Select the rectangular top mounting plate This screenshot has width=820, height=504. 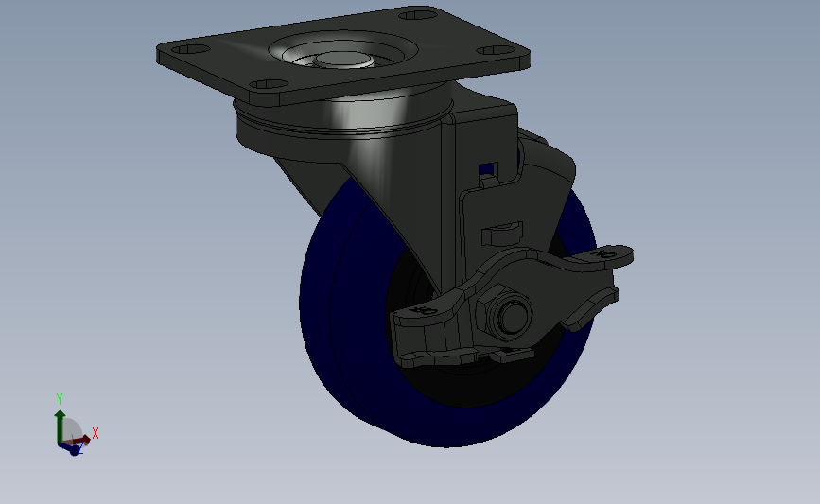[x=342, y=55]
